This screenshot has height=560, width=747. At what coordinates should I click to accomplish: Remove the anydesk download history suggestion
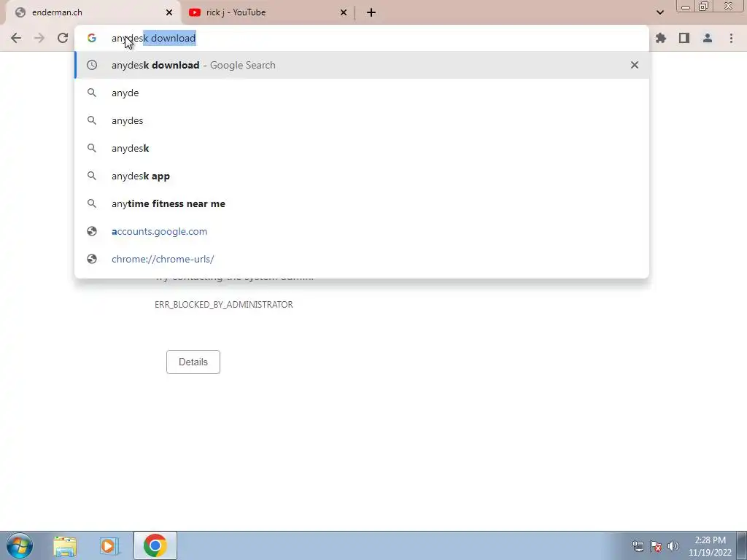[634, 65]
